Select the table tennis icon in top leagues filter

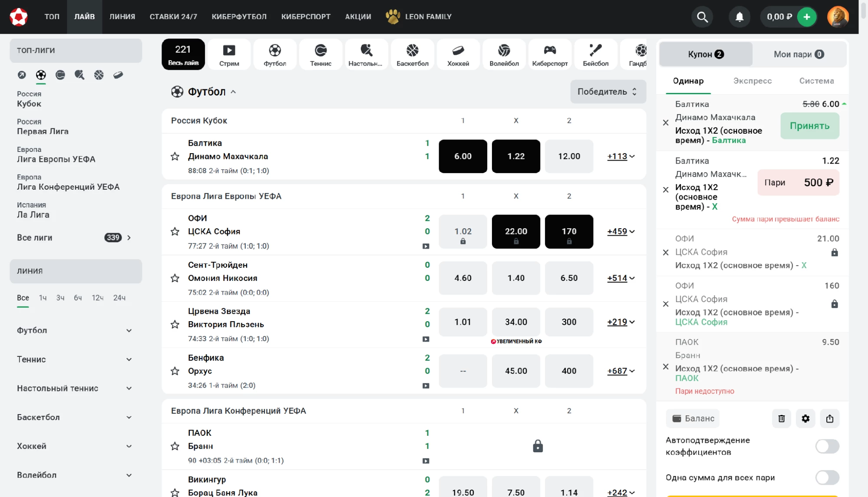(79, 75)
